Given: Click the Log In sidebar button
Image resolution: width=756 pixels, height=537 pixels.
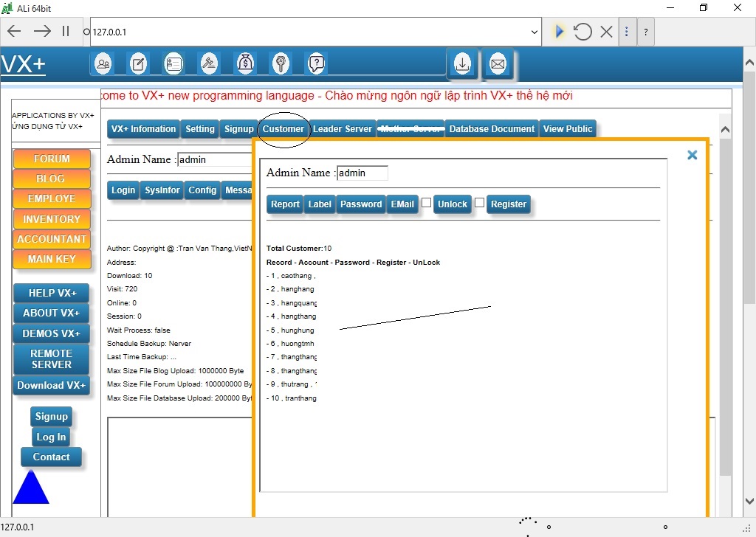Looking at the screenshot, I should pyautogui.click(x=51, y=437).
